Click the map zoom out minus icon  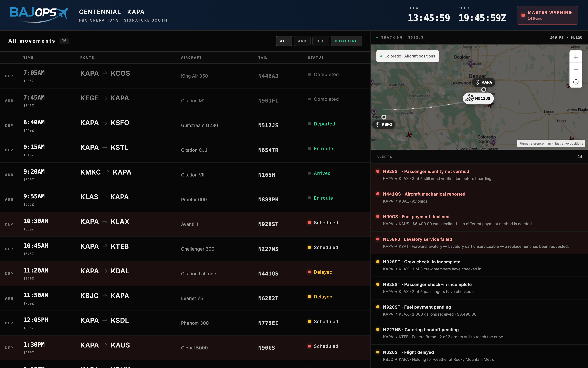coord(576,69)
